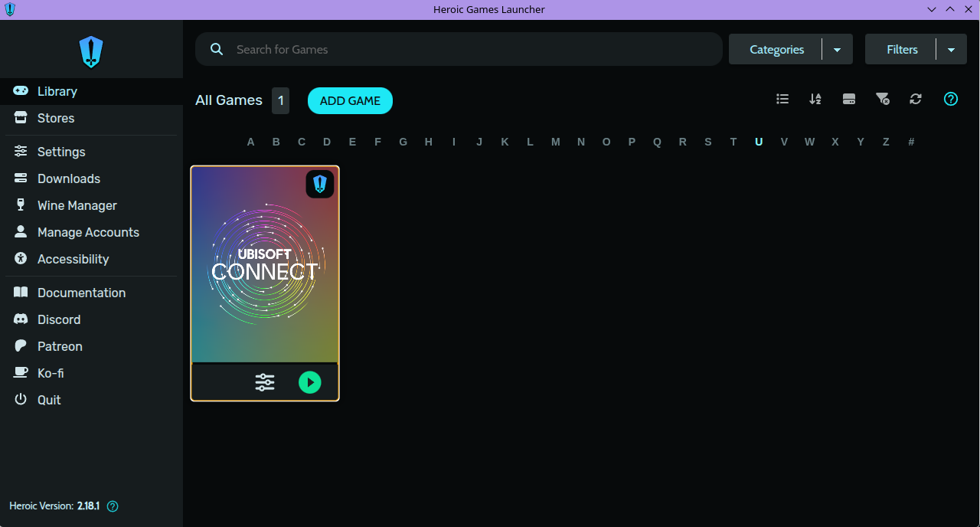The width and height of the screenshot is (980, 527).
Task: Filter games by letter G
Action: pyautogui.click(x=403, y=142)
